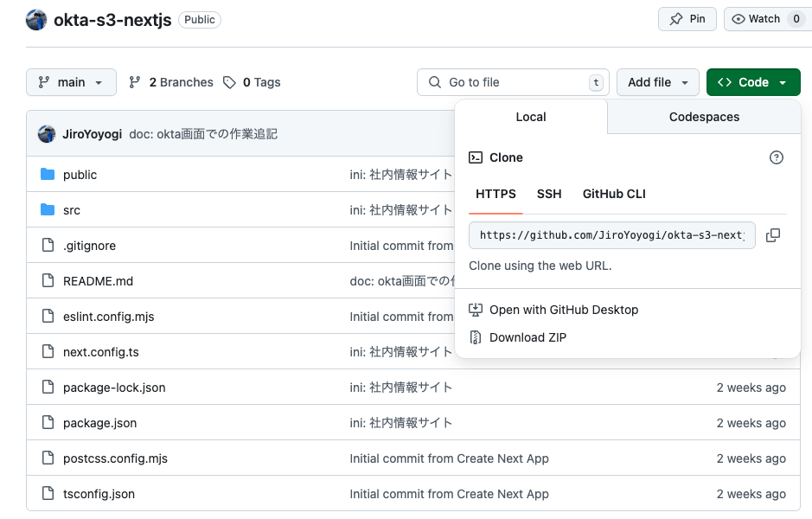The width and height of the screenshot is (812, 519).
Task: Click the clone HTTPS URL text field
Action: 612,235
